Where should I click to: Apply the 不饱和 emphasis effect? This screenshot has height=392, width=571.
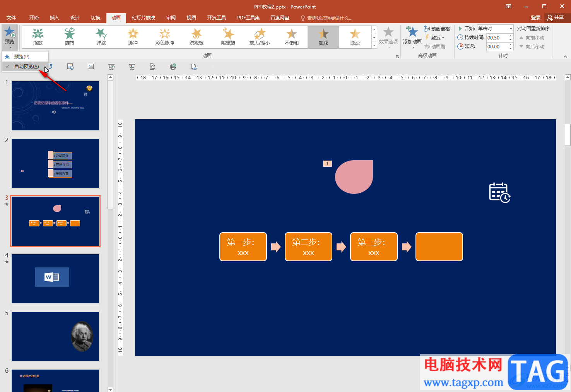tap(292, 37)
